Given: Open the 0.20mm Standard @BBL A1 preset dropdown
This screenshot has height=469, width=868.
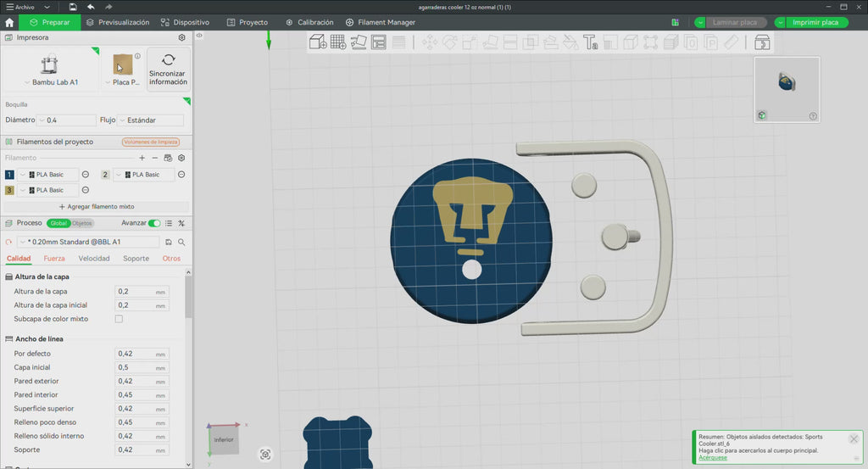Looking at the screenshot, I should [88, 242].
